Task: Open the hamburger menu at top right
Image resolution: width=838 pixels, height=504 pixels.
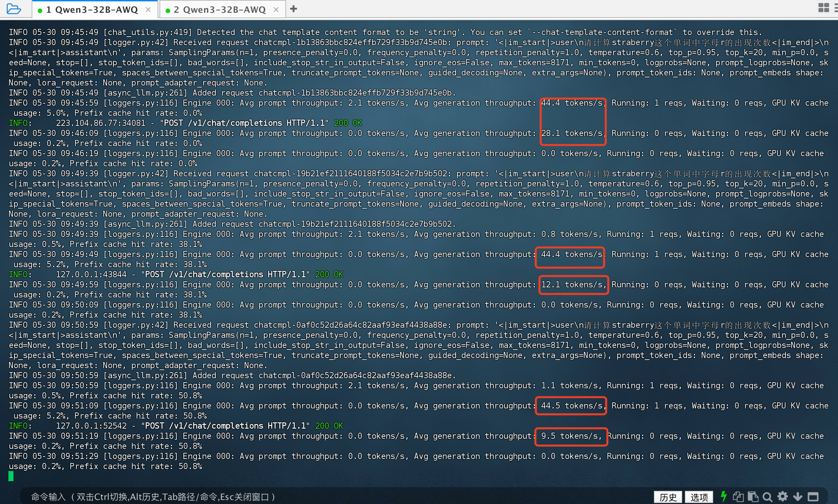Action: click(x=836, y=8)
